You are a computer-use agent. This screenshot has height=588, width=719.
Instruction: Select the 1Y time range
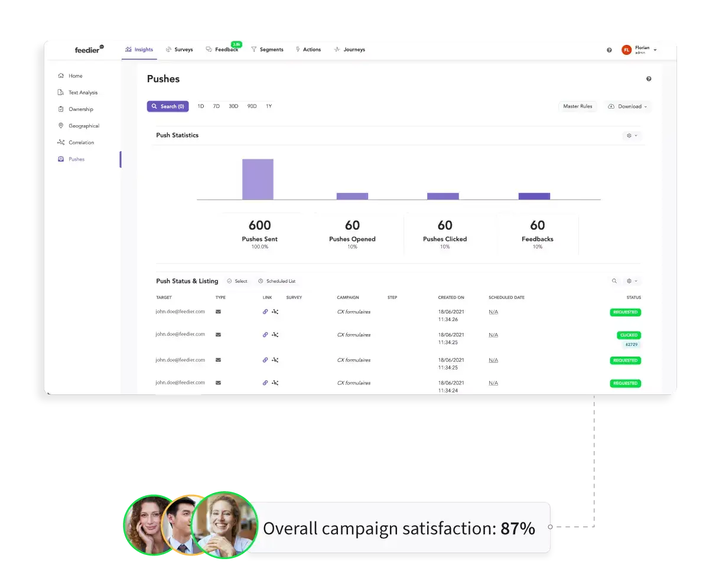[x=269, y=106]
